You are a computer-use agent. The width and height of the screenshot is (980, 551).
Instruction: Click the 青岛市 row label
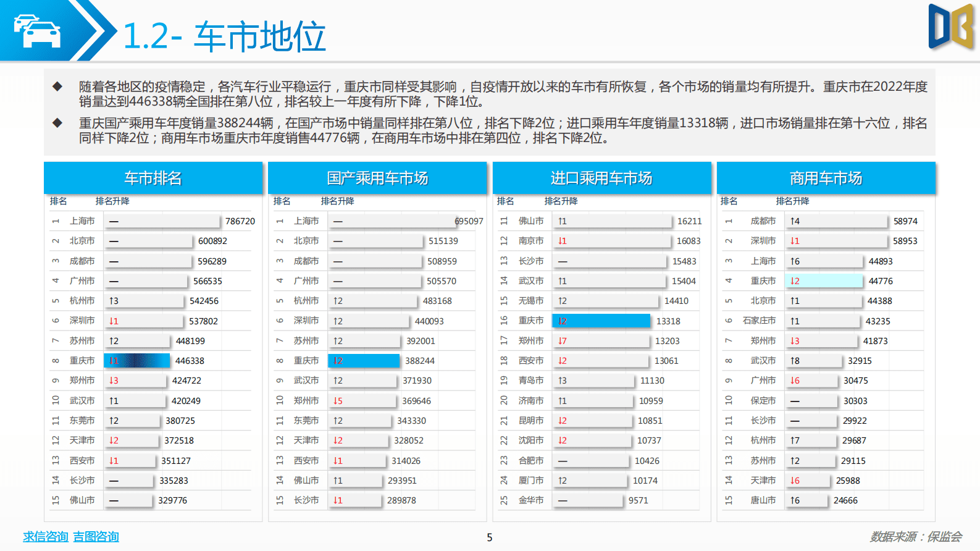pos(531,381)
